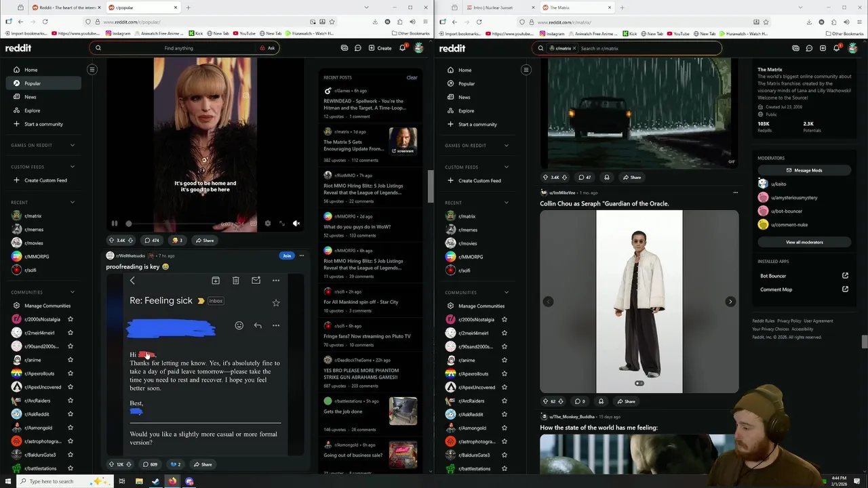Clear the Recent Posts list
The height and width of the screenshot is (488, 868).
tap(412, 77)
